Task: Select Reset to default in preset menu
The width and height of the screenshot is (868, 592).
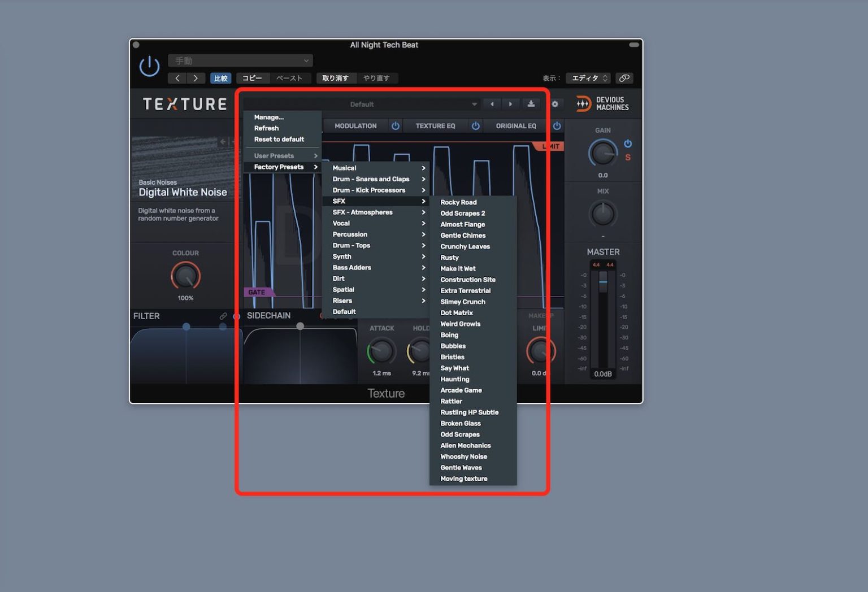Action: coord(279,139)
